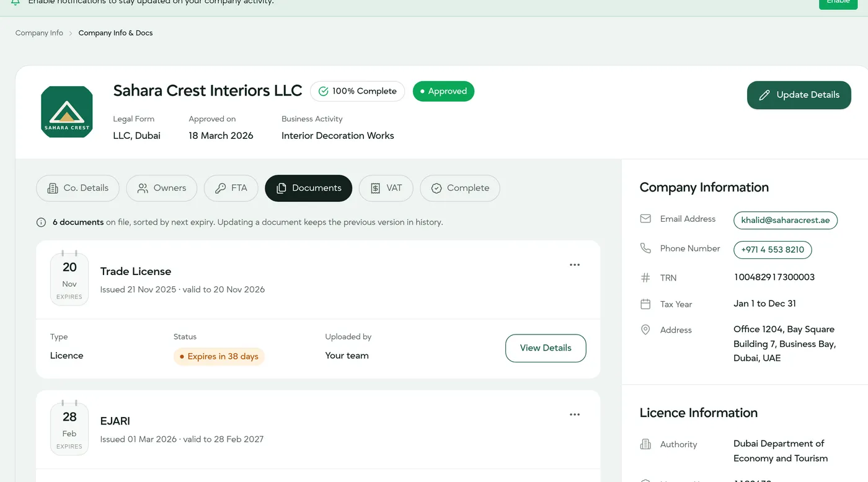This screenshot has width=868, height=482.
Task: Click the 18 March 2026 approval date
Action: (x=221, y=136)
